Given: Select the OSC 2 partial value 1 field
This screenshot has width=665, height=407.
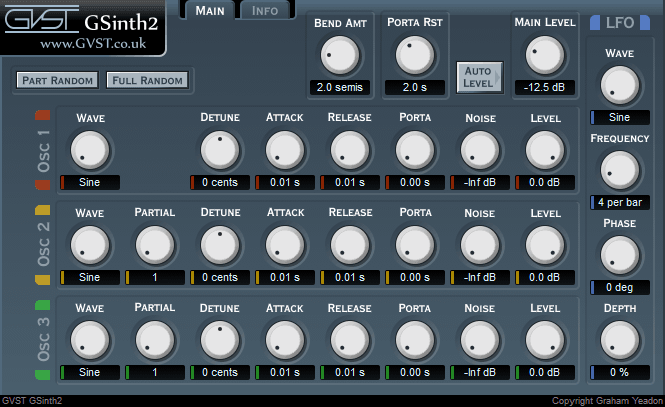Looking at the screenshot, I should tap(155, 277).
